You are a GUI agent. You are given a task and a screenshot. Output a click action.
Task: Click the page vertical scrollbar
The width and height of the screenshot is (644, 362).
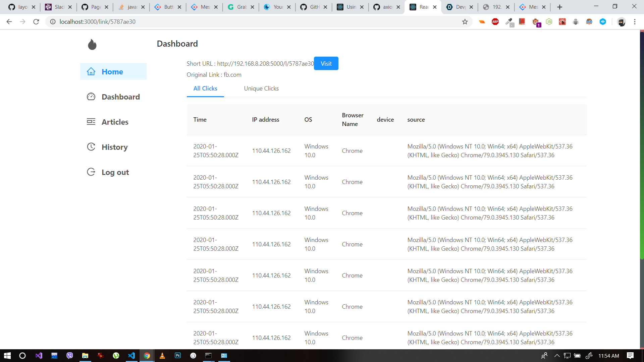point(642,144)
